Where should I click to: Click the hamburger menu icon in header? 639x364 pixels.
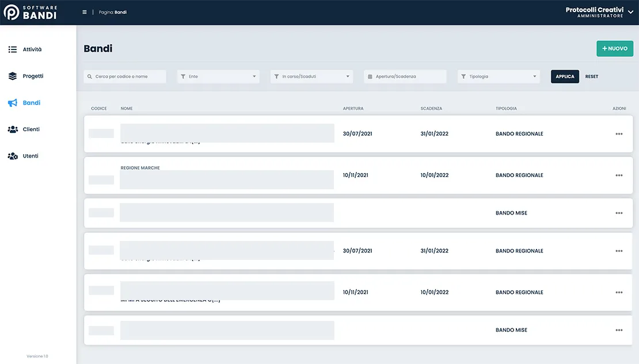point(85,12)
